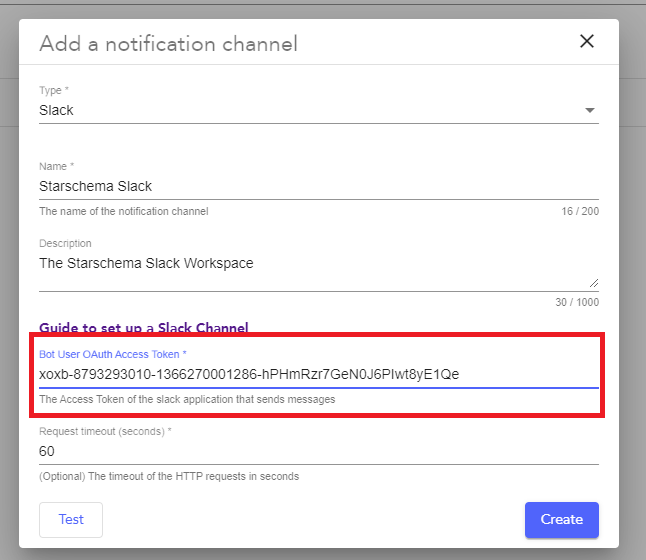Focus the Bot User OAuth Access Token field
This screenshot has width=646, height=560.
[319, 374]
